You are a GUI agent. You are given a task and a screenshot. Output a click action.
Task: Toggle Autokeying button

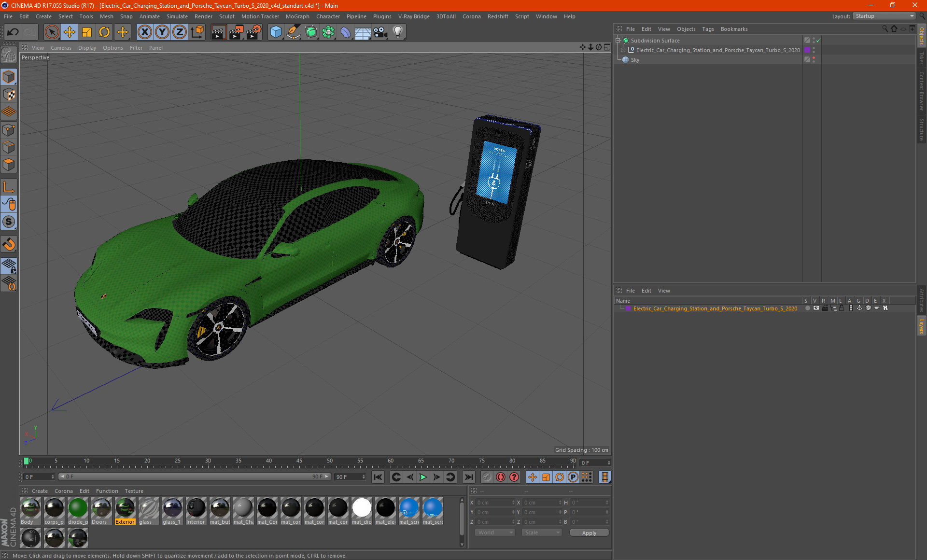tap(501, 477)
